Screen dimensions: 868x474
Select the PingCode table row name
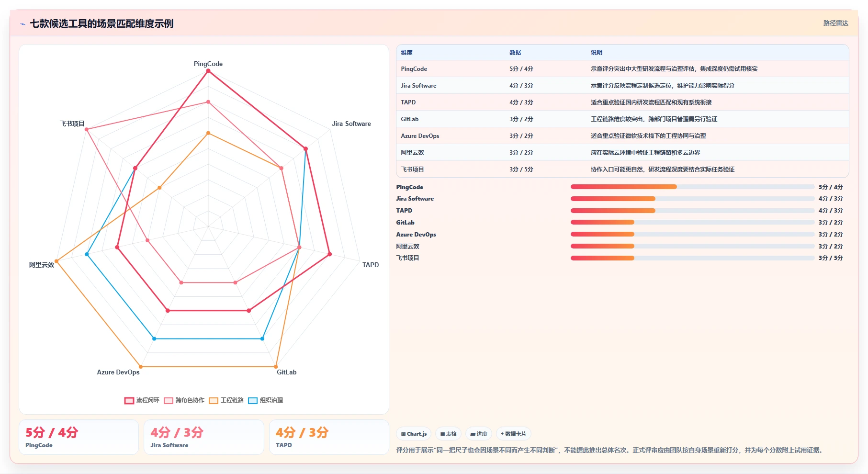click(x=414, y=69)
